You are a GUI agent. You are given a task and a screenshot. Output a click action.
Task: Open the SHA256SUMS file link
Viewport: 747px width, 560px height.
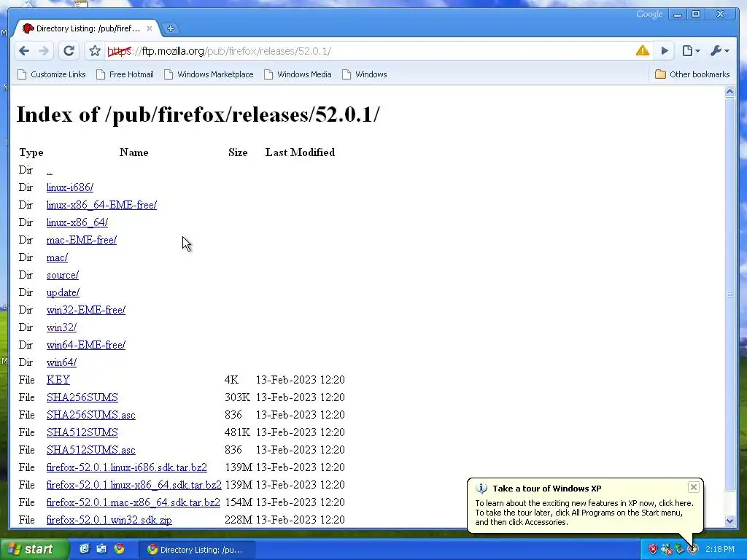pyautogui.click(x=82, y=397)
